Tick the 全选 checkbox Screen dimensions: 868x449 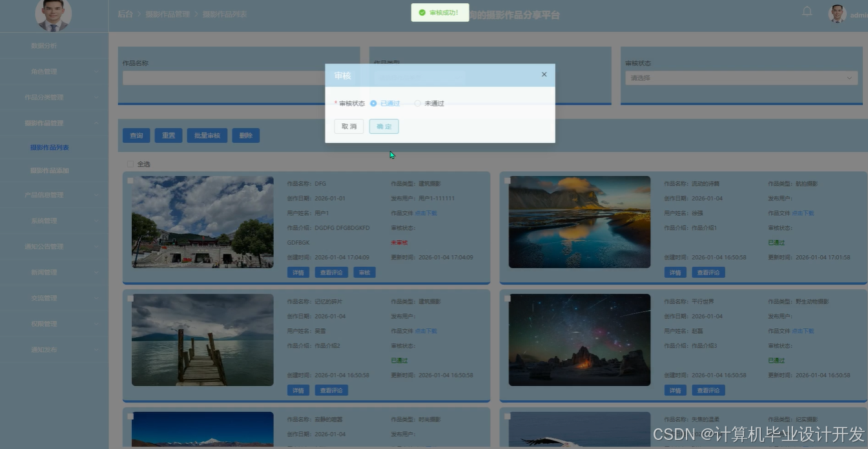pos(130,164)
